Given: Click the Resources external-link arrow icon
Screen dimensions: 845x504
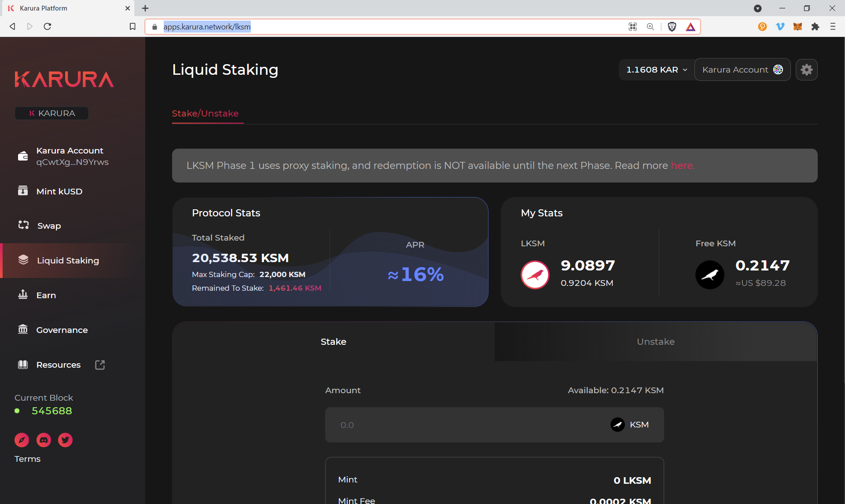Looking at the screenshot, I should tap(100, 365).
